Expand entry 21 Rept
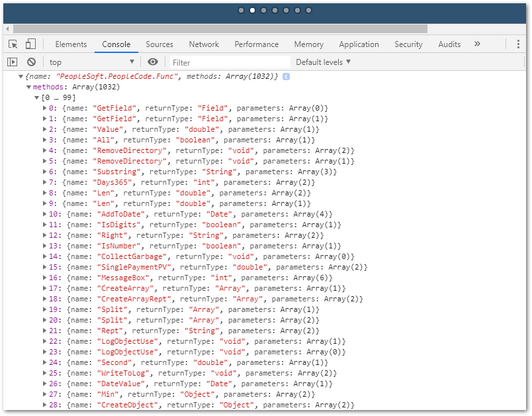This screenshot has width=532, height=416. (x=44, y=331)
